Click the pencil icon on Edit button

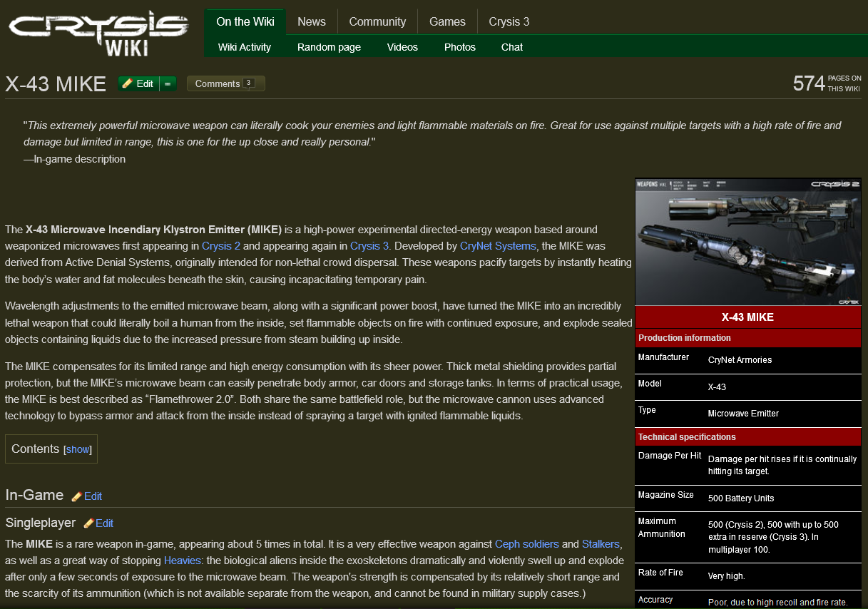pos(128,83)
